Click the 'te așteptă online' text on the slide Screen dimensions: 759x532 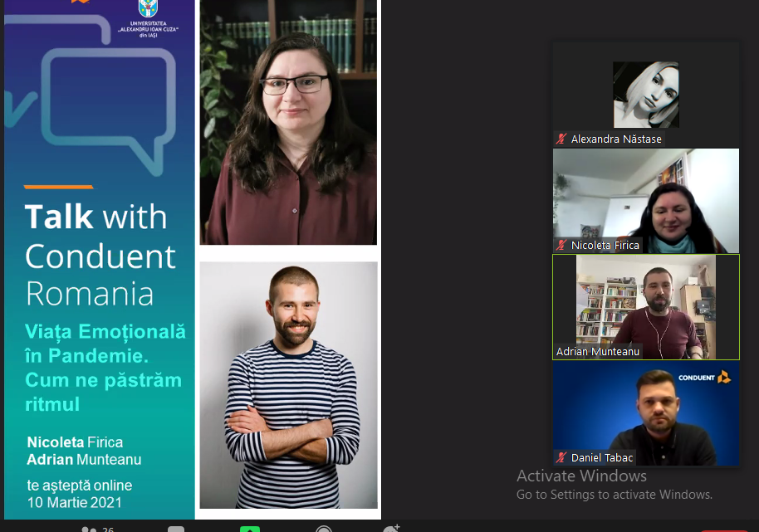tap(80, 485)
